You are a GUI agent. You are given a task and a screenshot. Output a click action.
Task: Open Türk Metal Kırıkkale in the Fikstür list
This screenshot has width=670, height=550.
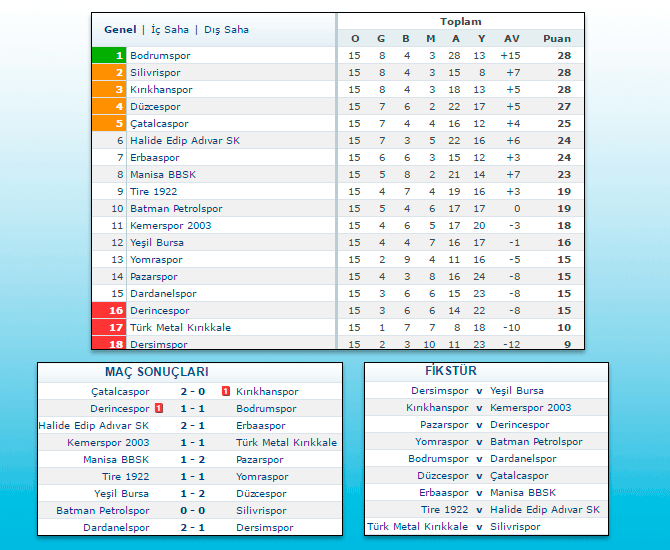417,527
